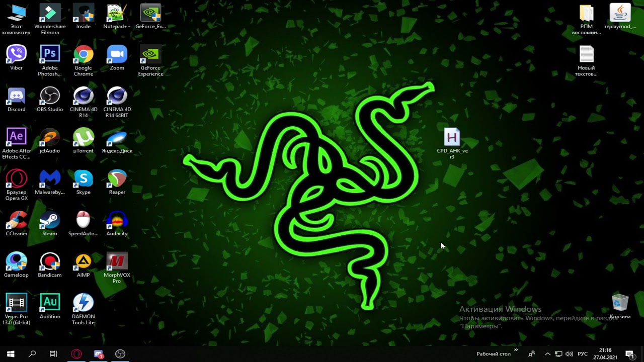
Task: Open network status tray icon
Action: pyautogui.click(x=558, y=354)
